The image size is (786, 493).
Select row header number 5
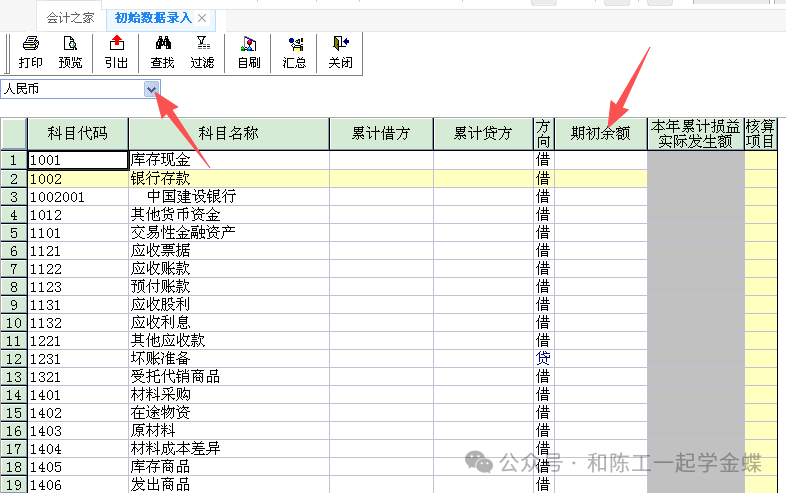point(13,233)
